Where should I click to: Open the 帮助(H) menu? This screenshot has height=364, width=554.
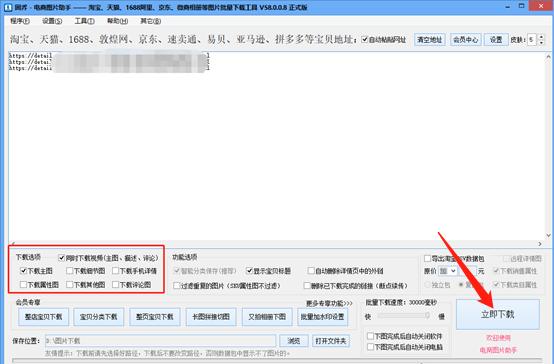pyautogui.click(x=117, y=21)
